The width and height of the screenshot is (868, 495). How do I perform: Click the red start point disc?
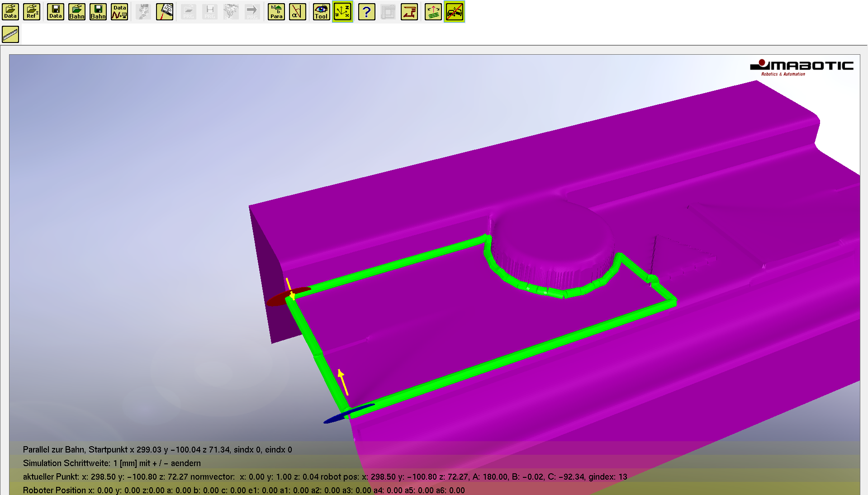[280, 298]
